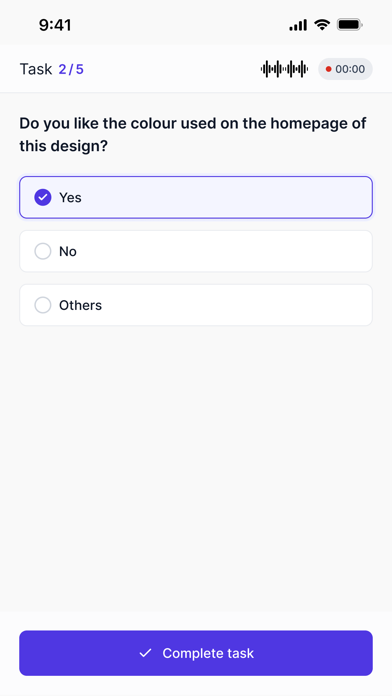Image resolution: width=392 pixels, height=696 pixels.
Task: Click the Yes option label text
Action: 70,198
